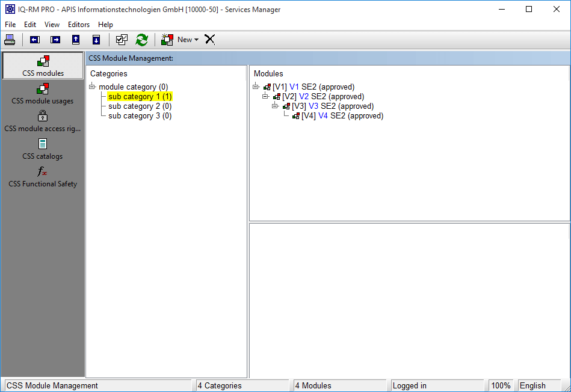
Task: Select module [V4] V4 SE2 (approved)
Action: (x=342, y=116)
